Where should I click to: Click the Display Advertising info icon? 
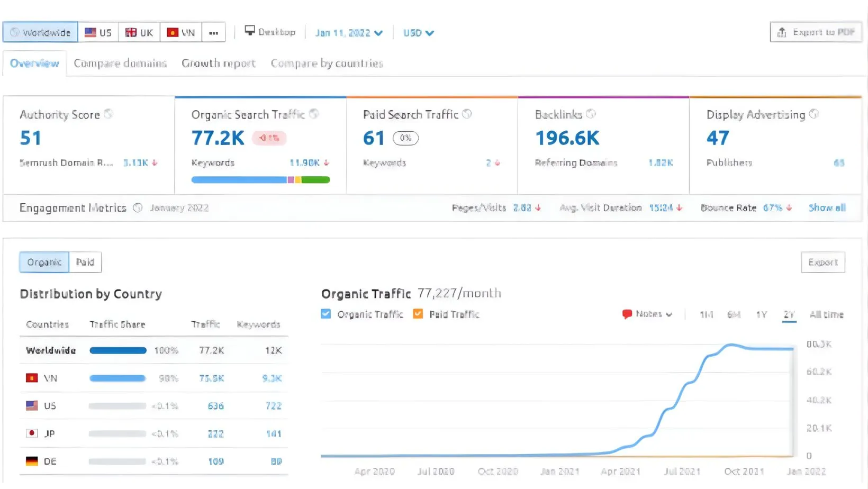[x=814, y=114]
